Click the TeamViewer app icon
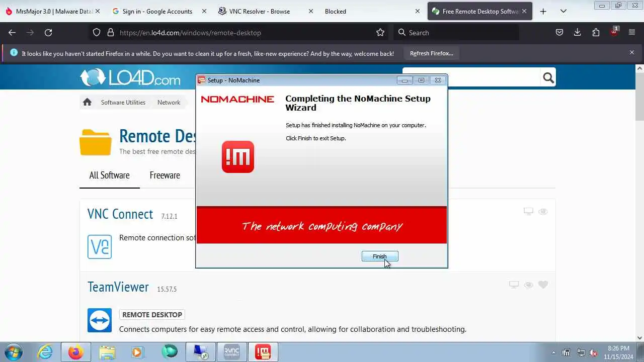This screenshot has height=362, width=644. 100,320
